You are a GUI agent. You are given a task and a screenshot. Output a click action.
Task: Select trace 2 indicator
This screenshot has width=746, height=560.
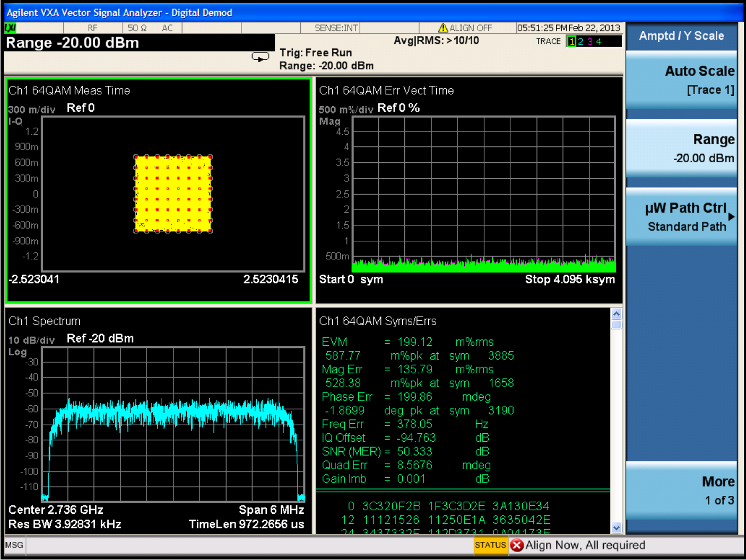[580, 41]
